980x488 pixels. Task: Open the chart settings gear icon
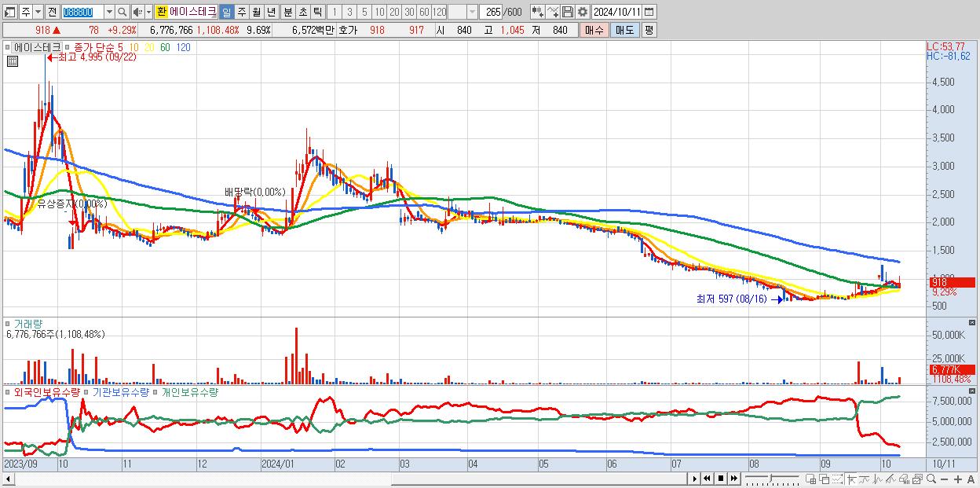[x=582, y=12]
